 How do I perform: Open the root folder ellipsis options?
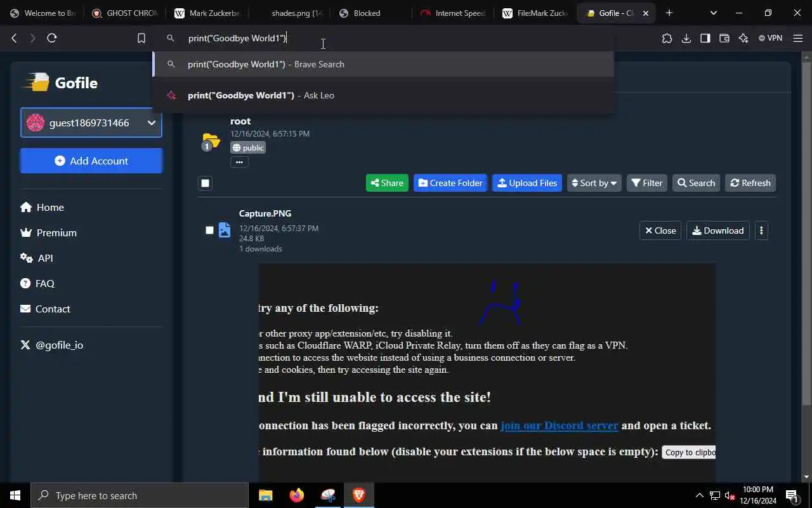click(239, 162)
